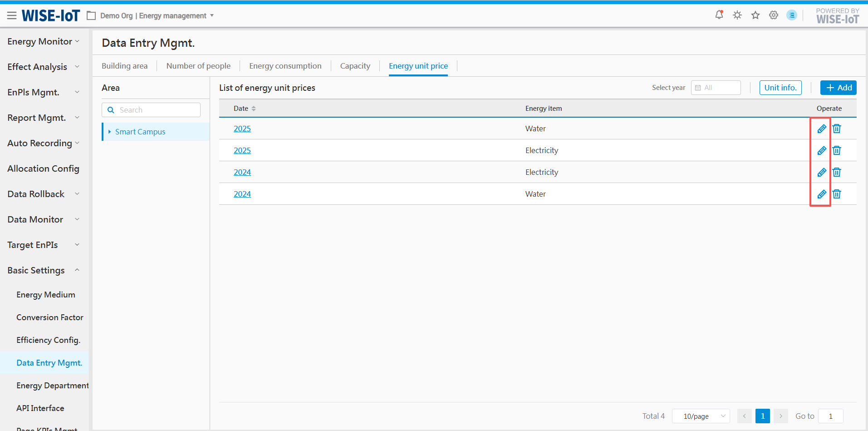Image resolution: width=868 pixels, height=431 pixels.
Task: Delete the 2025 Electricity unit price row
Action: coord(837,150)
